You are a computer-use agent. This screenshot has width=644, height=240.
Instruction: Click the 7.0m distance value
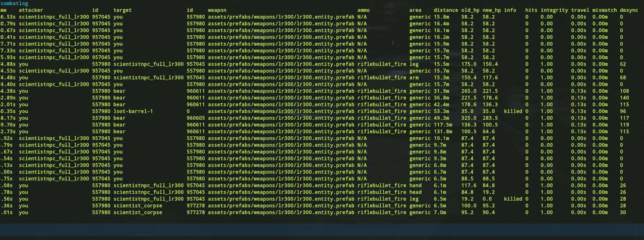click(x=440, y=212)
